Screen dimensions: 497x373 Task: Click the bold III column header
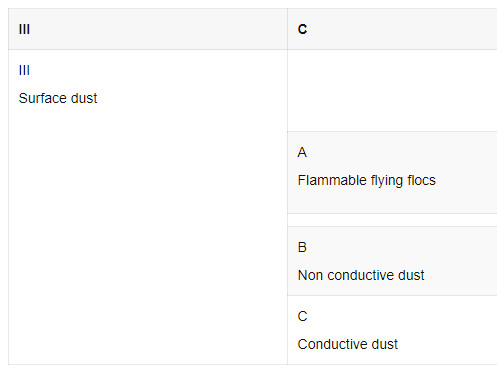(x=24, y=29)
